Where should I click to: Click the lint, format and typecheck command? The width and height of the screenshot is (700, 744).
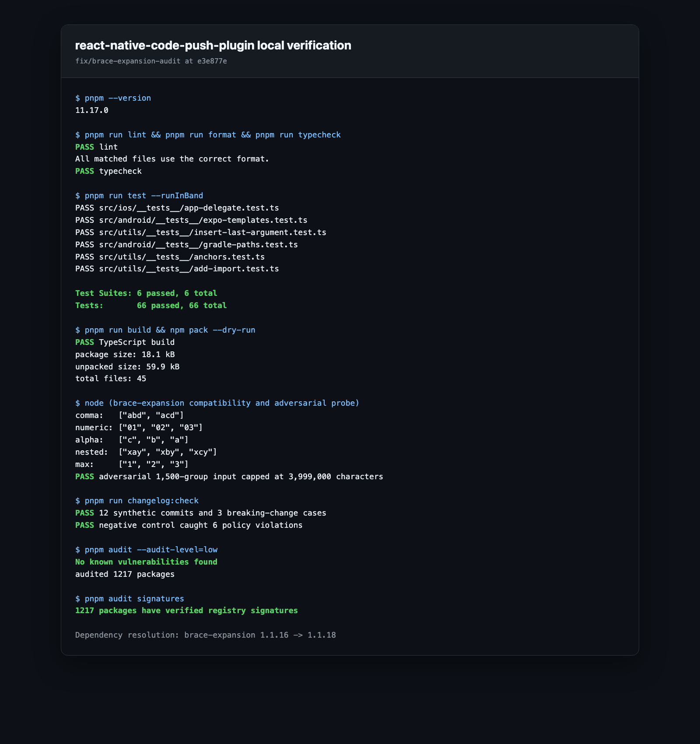208,135
